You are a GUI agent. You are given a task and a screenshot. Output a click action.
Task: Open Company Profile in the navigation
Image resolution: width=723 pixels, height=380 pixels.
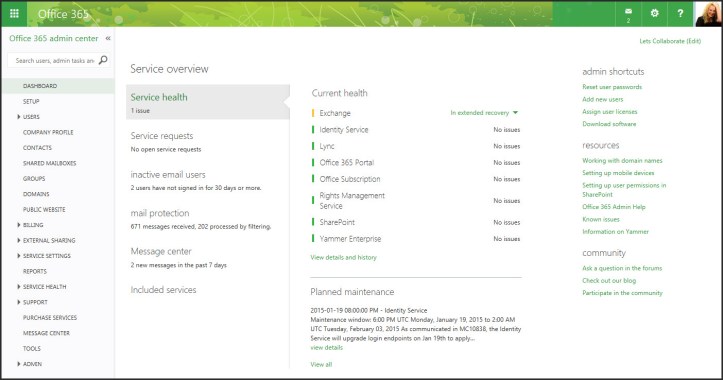click(x=48, y=132)
